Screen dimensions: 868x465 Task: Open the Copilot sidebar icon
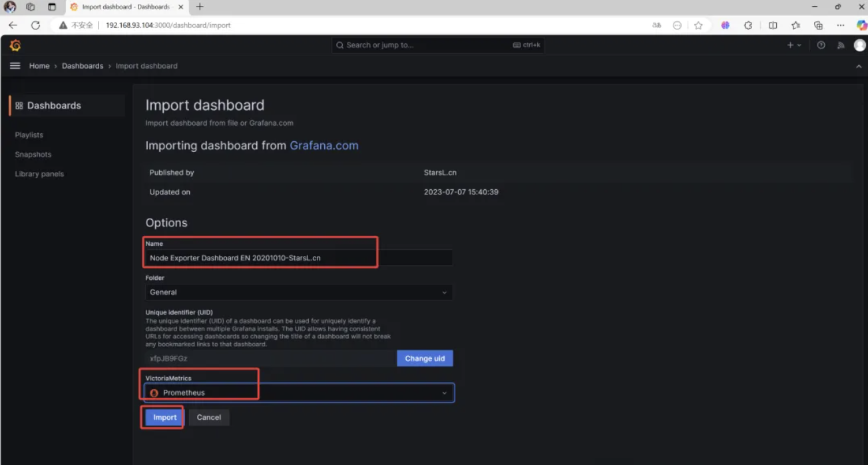[x=861, y=25]
